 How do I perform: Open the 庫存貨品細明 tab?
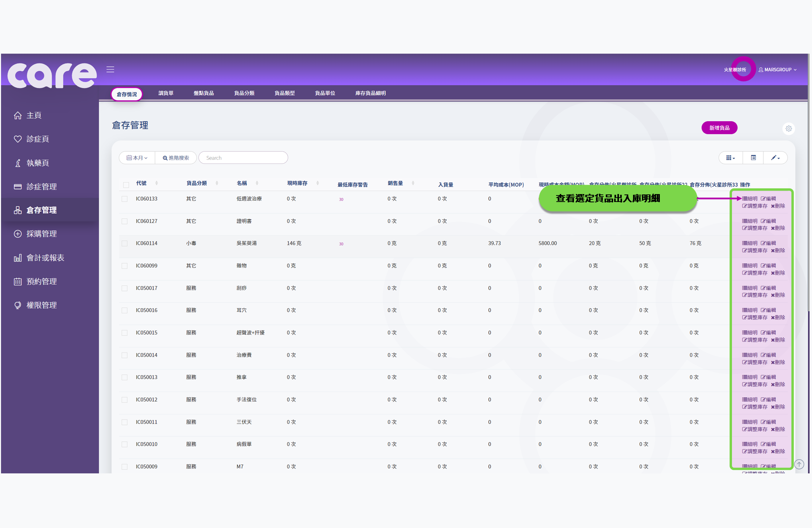point(370,93)
